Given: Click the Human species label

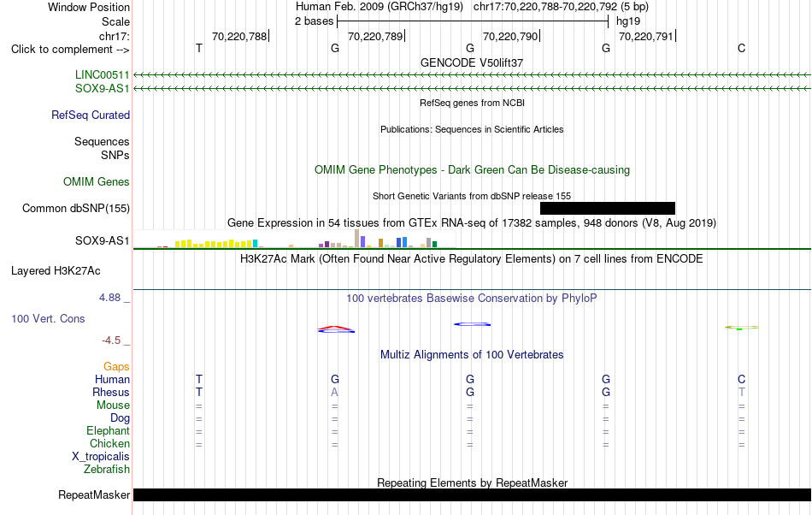Looking at the screenshot, I should (x=112, y=379).
